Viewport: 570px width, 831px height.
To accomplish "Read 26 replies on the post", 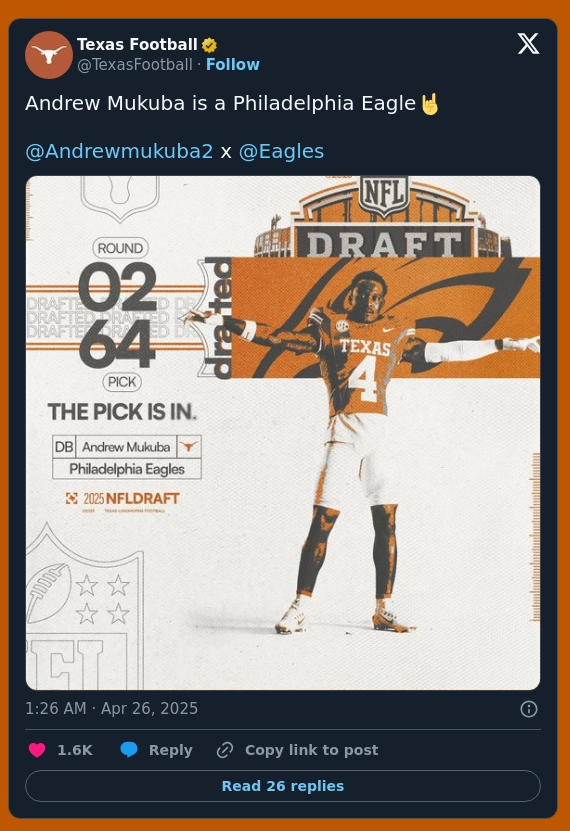I will 283,786.
